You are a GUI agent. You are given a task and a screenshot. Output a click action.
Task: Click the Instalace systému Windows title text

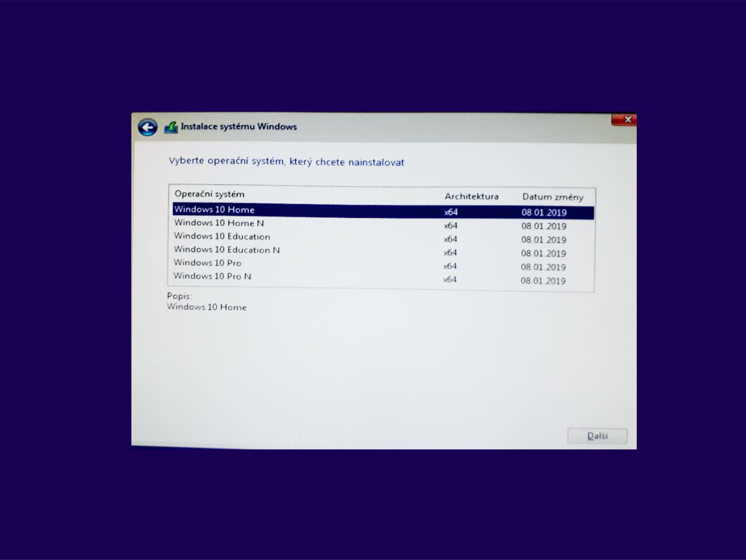239,126
